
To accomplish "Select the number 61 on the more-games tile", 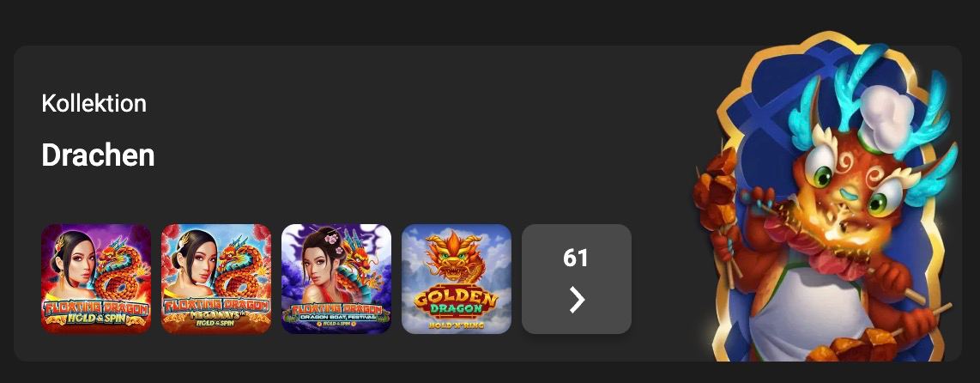I will coord(576,258).
